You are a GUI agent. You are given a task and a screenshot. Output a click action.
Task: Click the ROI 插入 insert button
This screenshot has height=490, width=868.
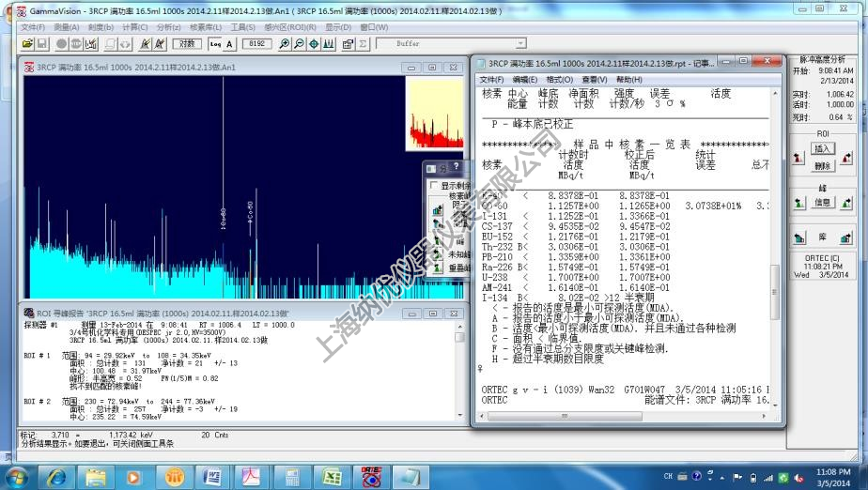(822, 148)
